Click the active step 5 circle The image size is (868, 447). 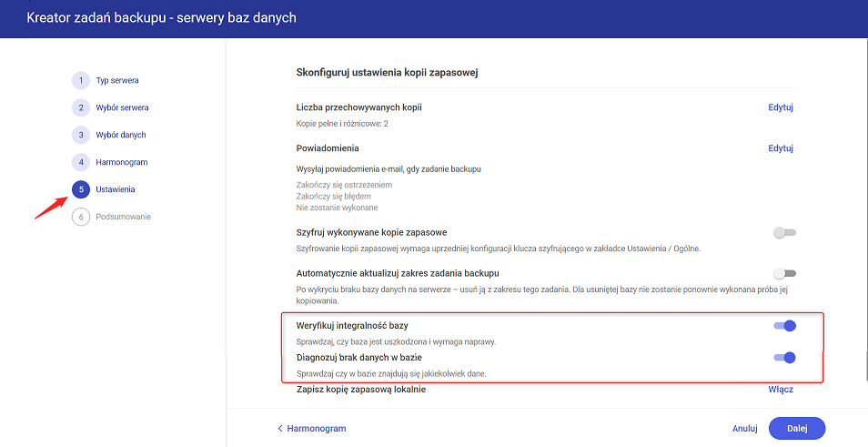click(x=81, y=189)
